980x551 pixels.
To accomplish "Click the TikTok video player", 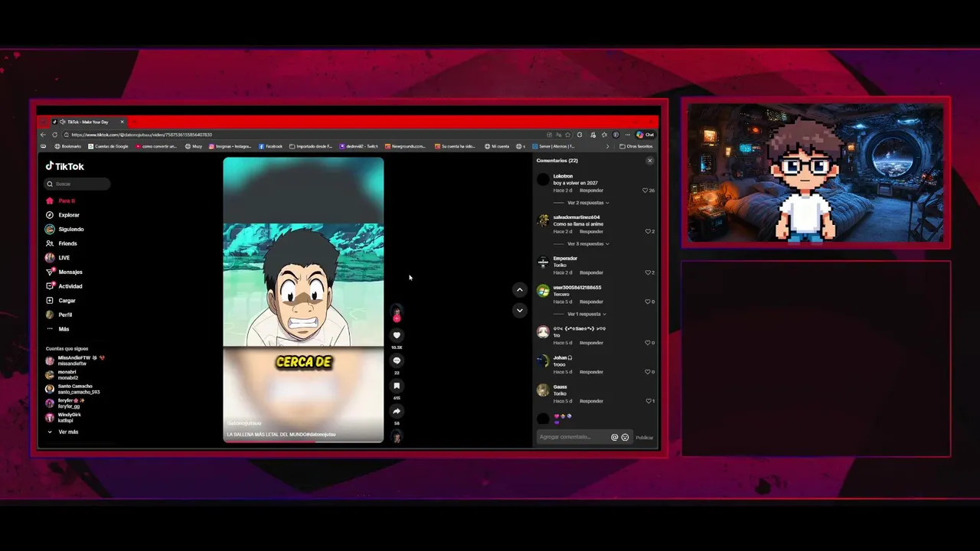I will pos(303,298).
